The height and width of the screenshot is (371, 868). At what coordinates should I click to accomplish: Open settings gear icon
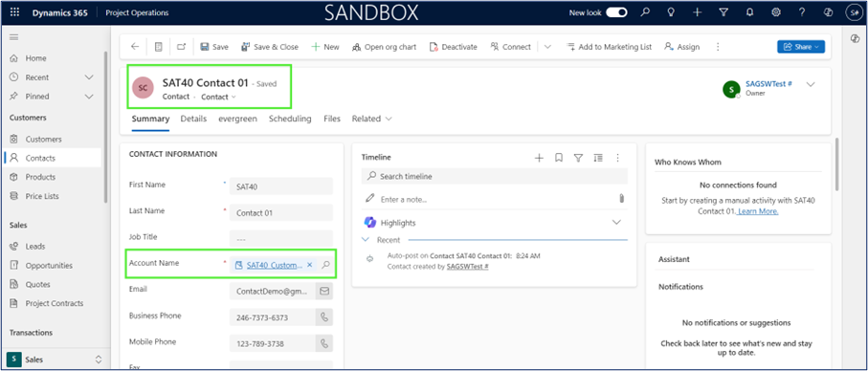point(776,12)
